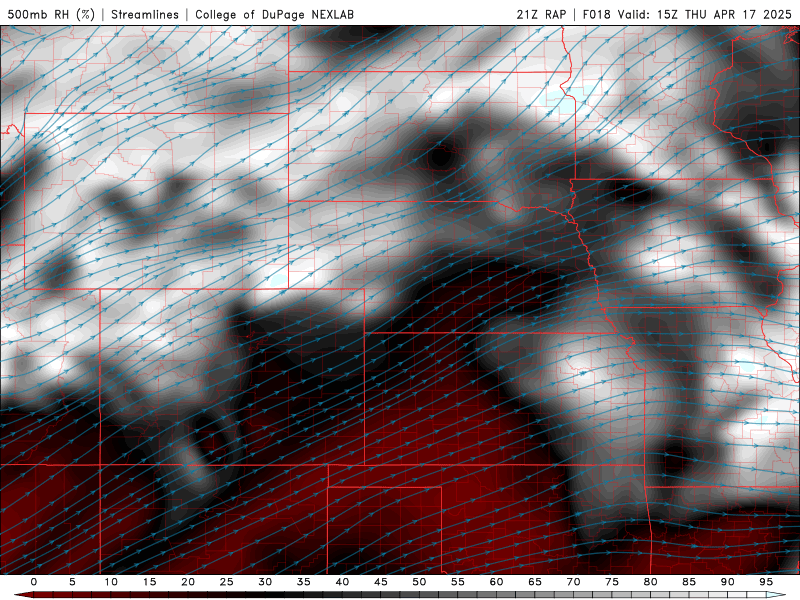
Task: Click the colorbar label '80'
Action: click(x=650, y=582)
